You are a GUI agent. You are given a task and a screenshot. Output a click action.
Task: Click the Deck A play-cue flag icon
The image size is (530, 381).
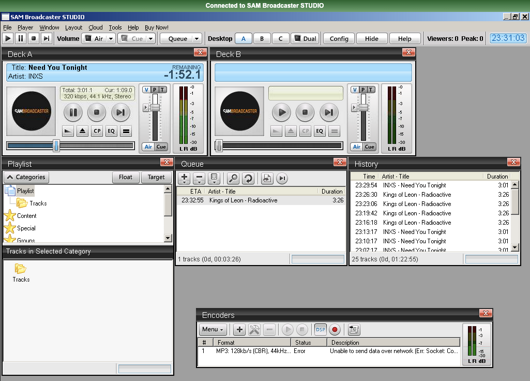[68, 131]
